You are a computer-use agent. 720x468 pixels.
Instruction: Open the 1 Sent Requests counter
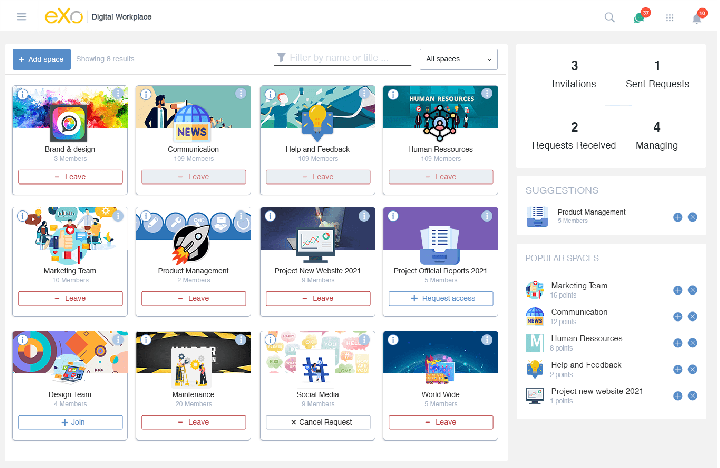[x=657, y=74]
